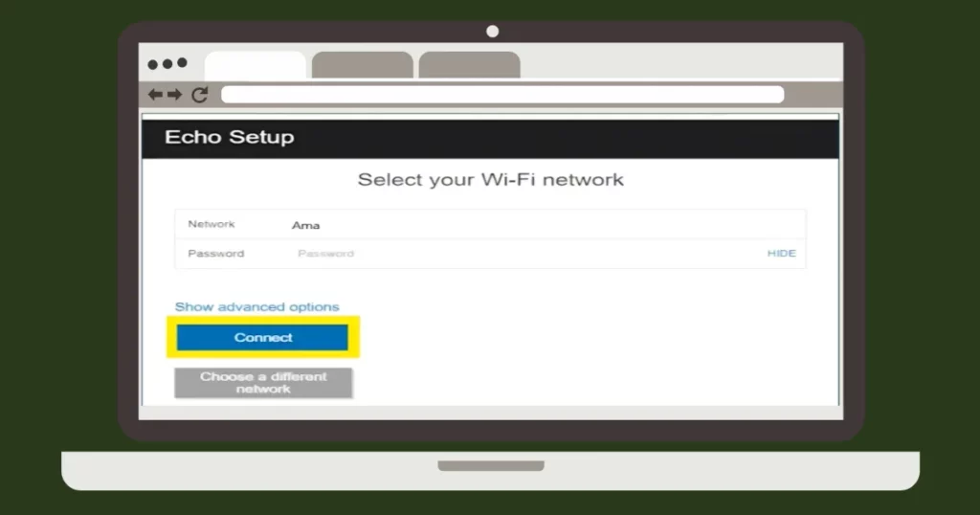980x515 pixels.
Task: Click the third window control dot
Action: 182,62
